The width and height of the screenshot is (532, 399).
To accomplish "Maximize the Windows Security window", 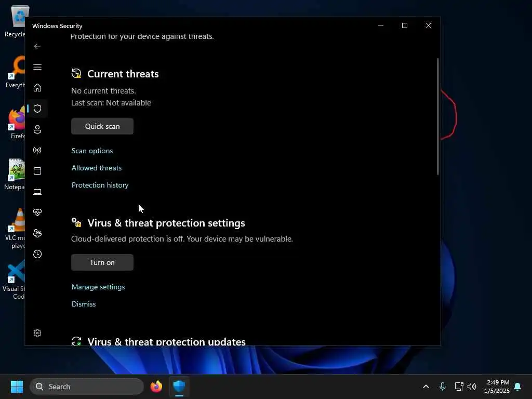I will click(404, 25).
